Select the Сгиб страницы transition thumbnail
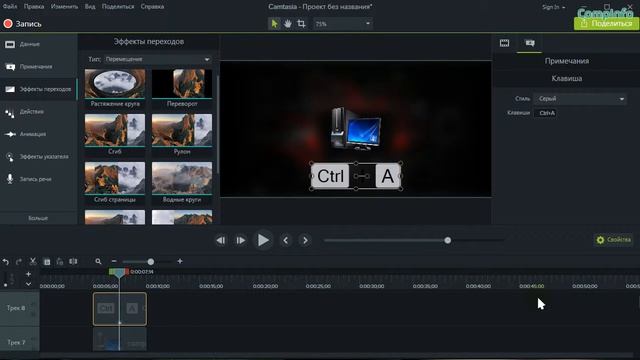The image size is (640, 360). point(115,178)
